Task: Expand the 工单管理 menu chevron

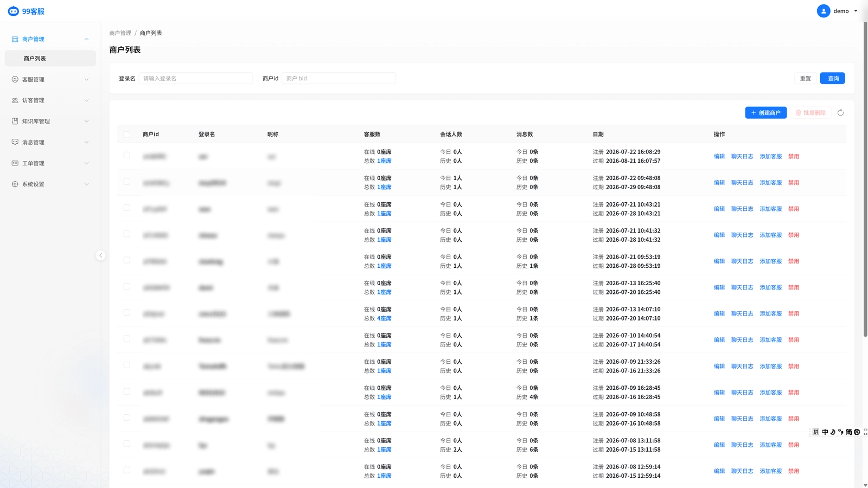Action: click(x=86, y=163)
